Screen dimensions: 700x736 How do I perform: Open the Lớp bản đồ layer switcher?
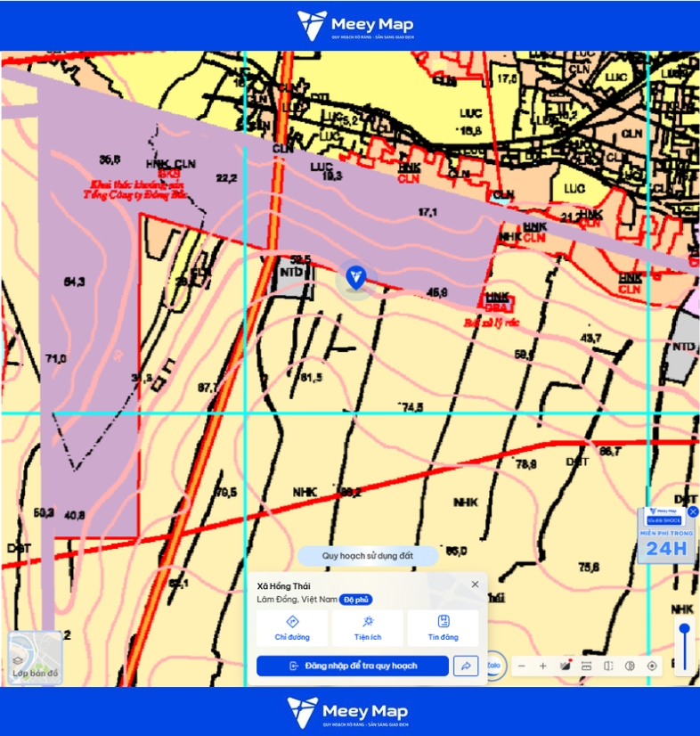pos(36,658)
